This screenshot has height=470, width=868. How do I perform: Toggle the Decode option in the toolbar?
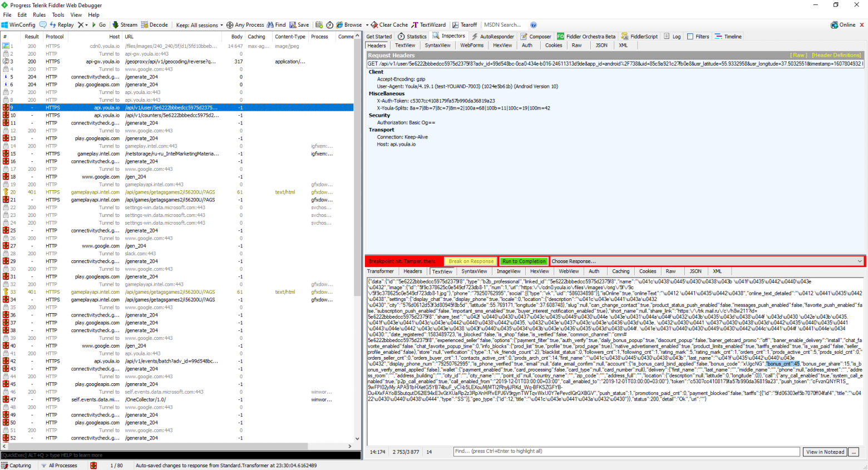coord(154,25)
